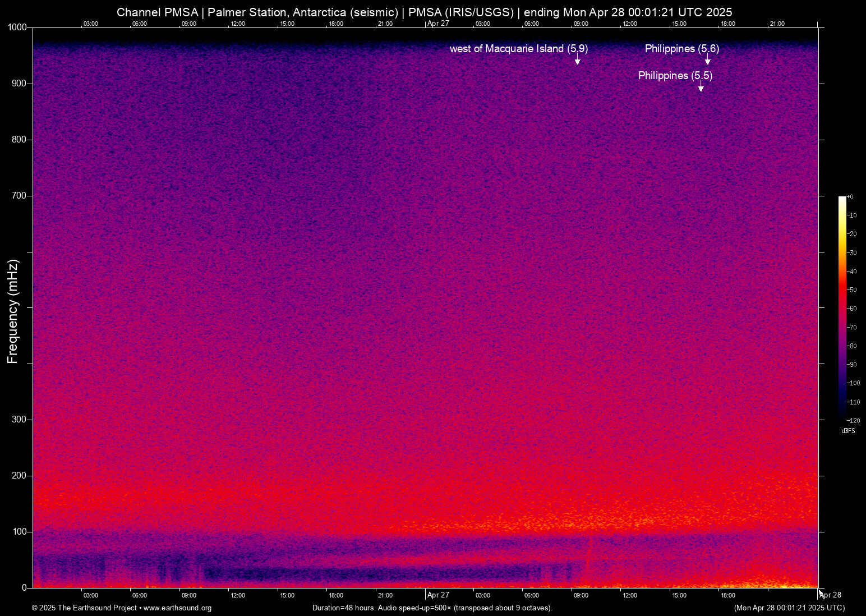
Task: Click the 300 frequency tick label
Action: (20, 420)
